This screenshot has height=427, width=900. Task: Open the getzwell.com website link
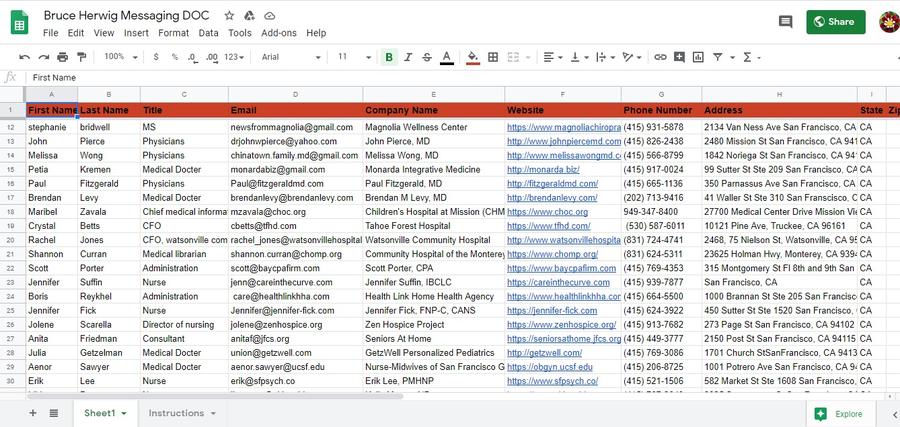click(544, 352)
